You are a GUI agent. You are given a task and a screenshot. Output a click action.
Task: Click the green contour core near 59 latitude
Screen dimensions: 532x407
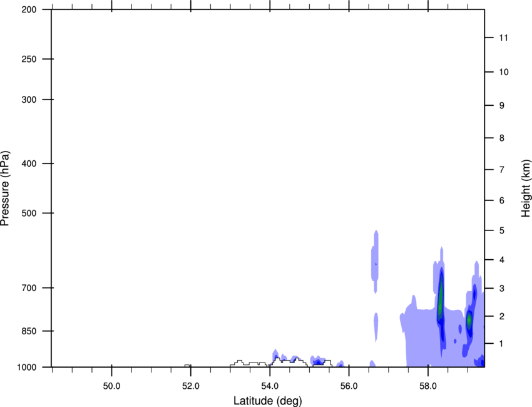469,319
